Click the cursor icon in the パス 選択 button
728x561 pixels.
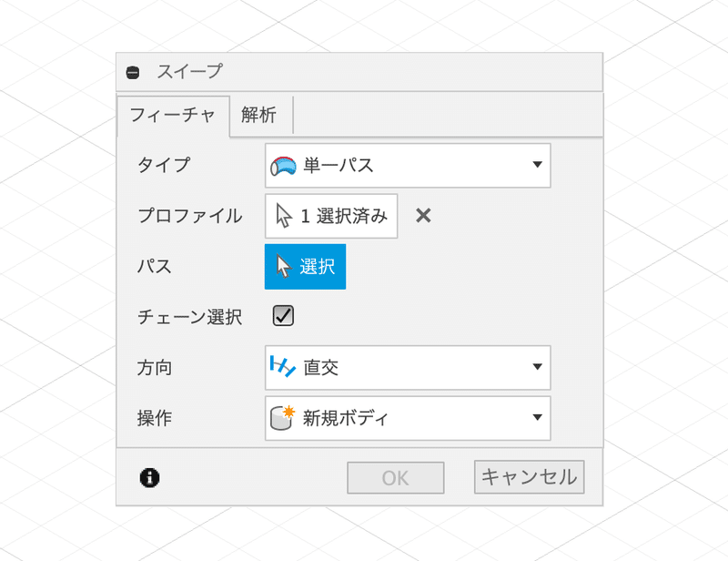click(284, 266)
